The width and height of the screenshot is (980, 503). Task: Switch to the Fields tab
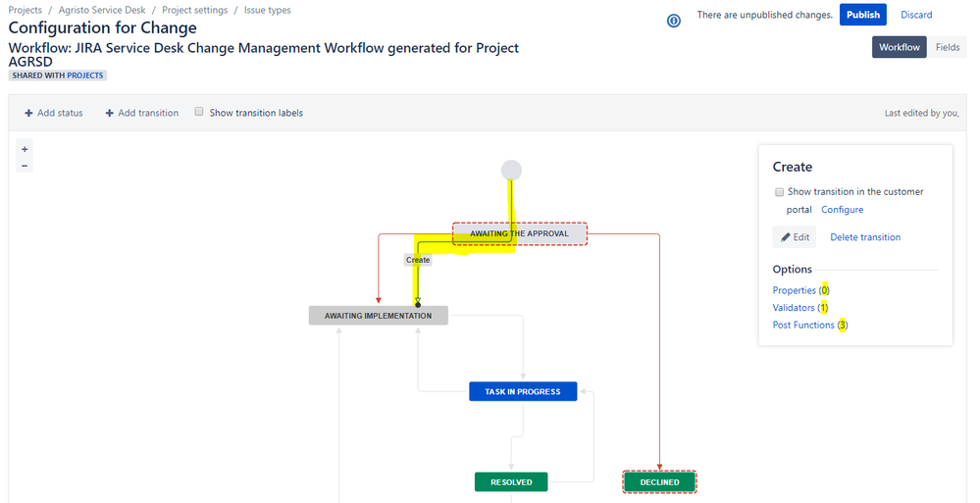point(948,47)
